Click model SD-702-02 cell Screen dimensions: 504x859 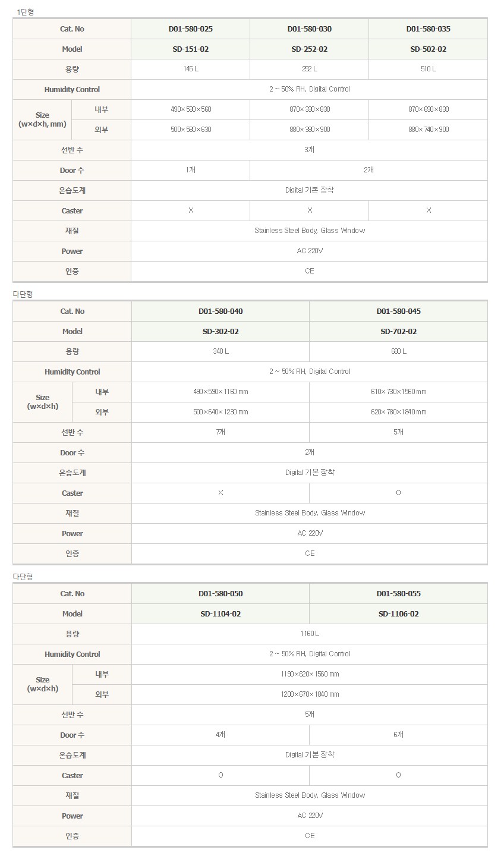(398, 331)
